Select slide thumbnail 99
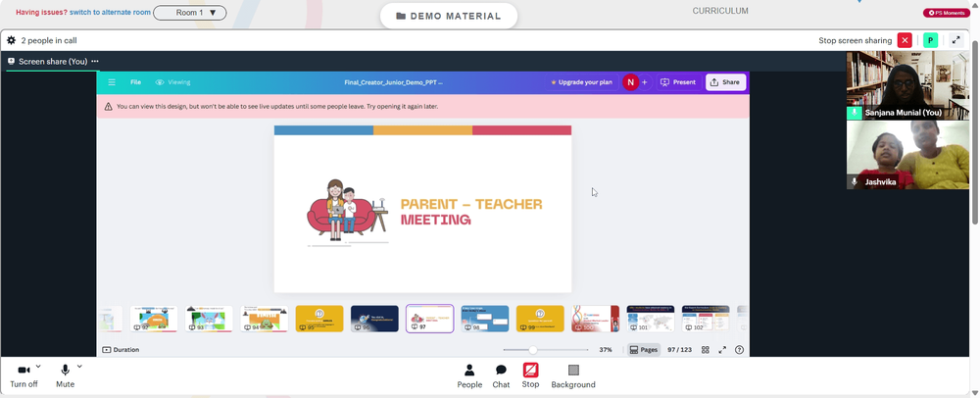Image resolution: width=980 pixels, height=398 pixels. click(540, 319)
